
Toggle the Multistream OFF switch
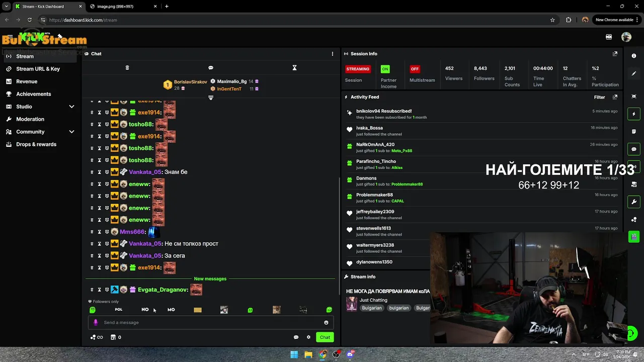click(415, 69)
